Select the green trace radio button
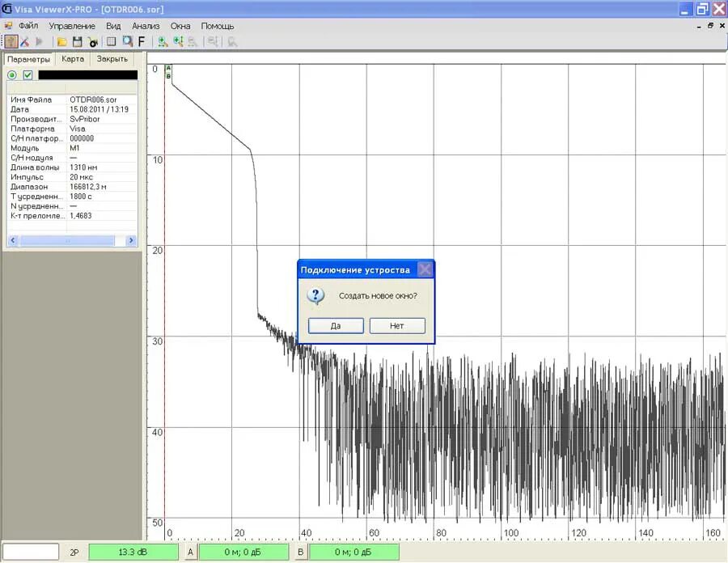This screenshot has height=563, width=728. click(x=12, y=74)
